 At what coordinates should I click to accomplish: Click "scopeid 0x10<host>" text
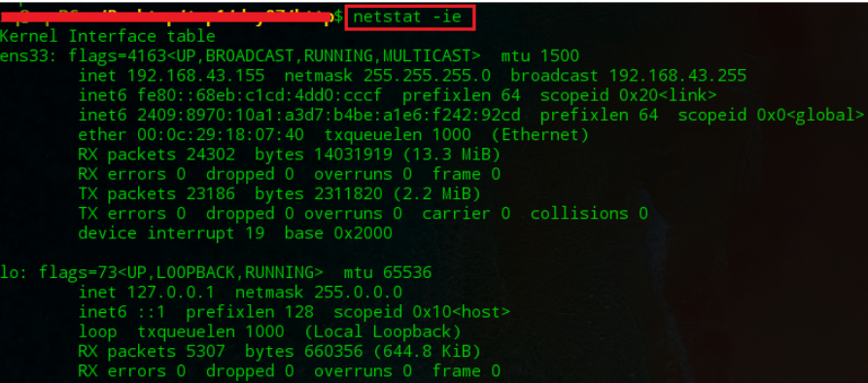tap(422, 312)
